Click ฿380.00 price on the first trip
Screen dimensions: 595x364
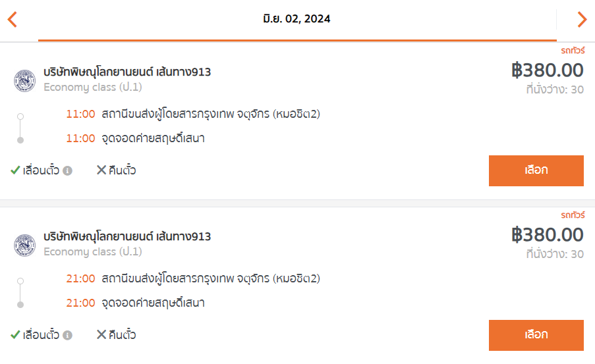(548, 70)
